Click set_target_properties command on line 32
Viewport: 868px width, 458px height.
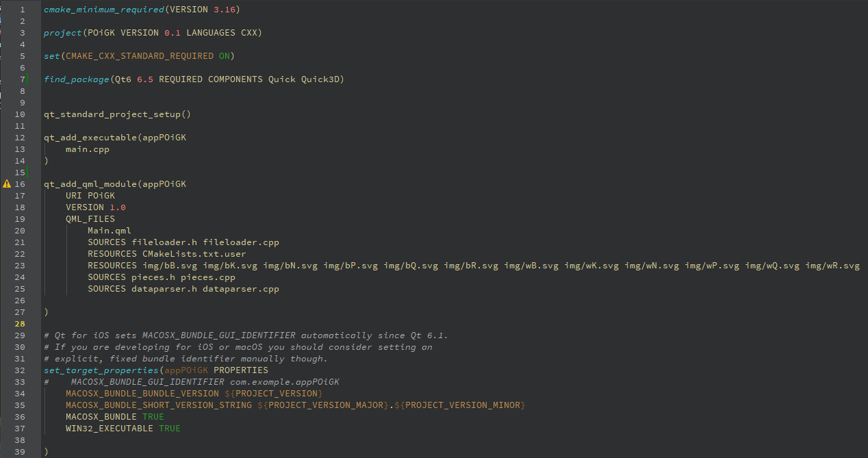coord(101,370)
